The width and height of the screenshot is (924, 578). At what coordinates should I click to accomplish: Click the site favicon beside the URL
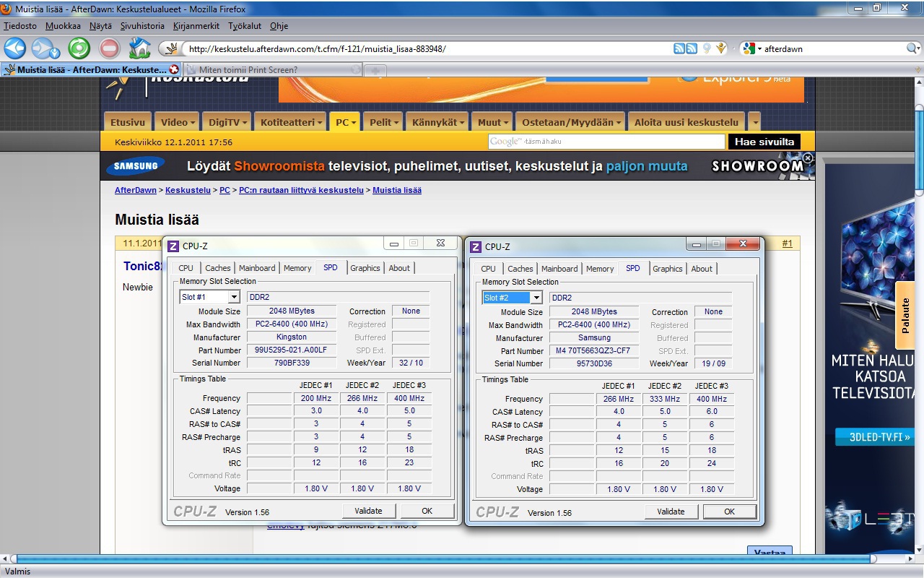tap(171, 48)
